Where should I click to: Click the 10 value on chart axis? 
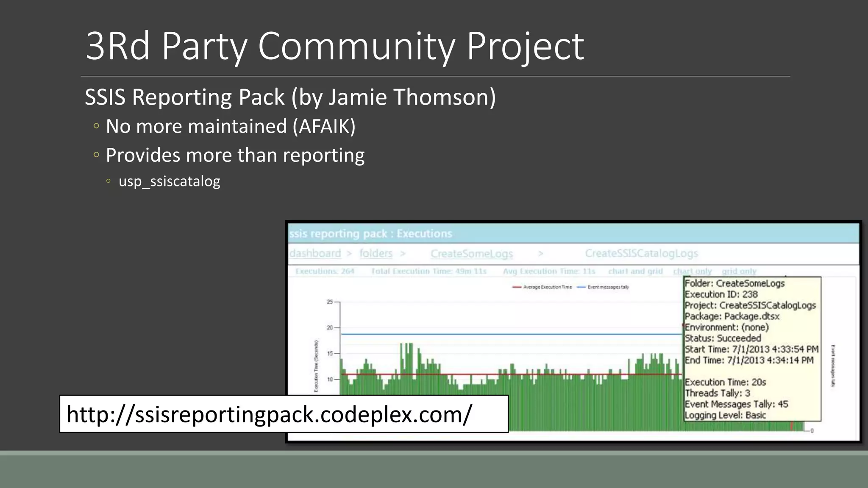330,380
